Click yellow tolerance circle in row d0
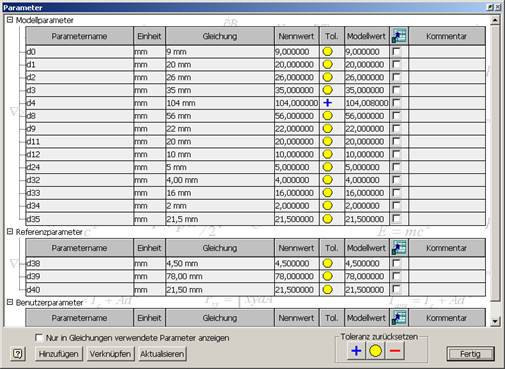This screenshot has height=369, width=505. click(x=328, y=52)
